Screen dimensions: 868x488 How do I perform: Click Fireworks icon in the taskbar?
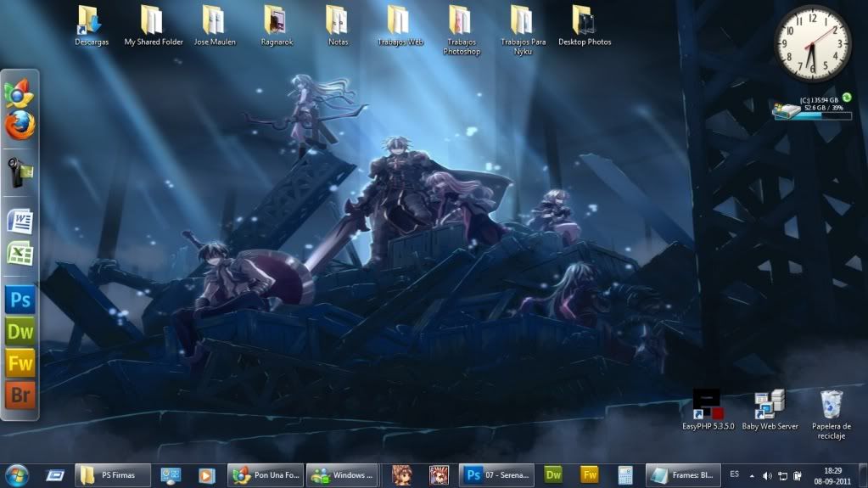click(x=589, y=474)
